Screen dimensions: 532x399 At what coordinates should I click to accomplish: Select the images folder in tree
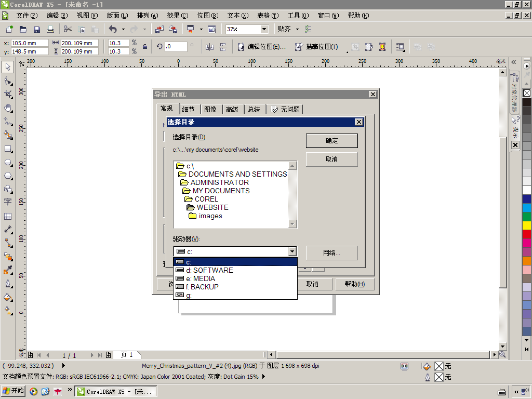click(206, 216)
